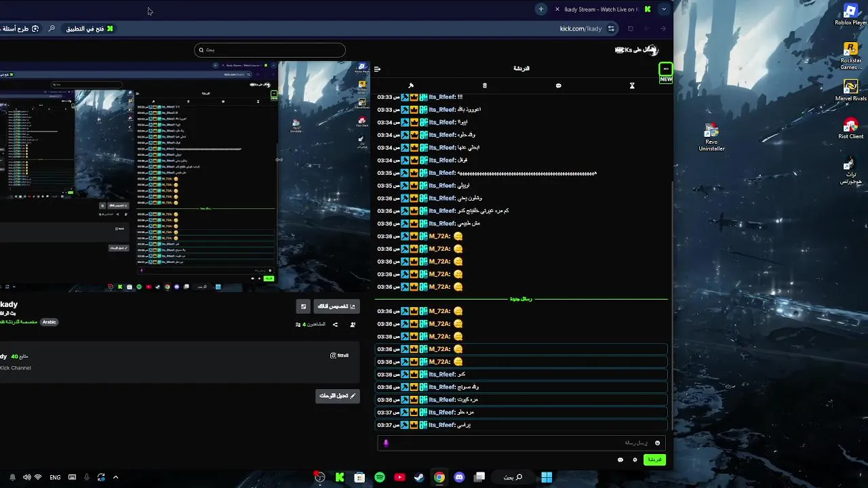Viewport: 868px width, 488px height.
Task: Open the tab search dropdown arrow
Action: point(664,9)
